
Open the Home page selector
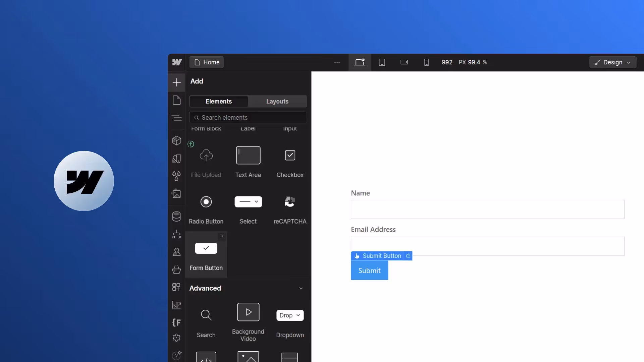click(x=207, y=62)
